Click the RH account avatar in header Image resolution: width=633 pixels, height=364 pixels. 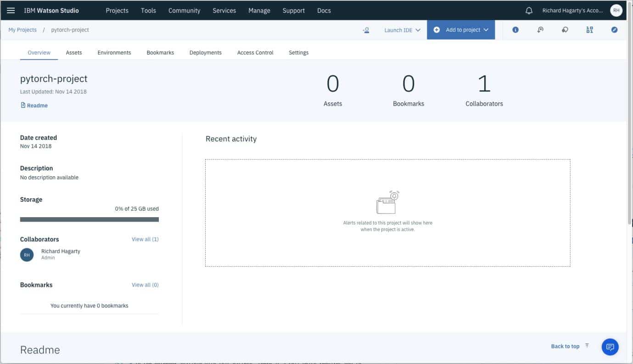(x=616, y=11)
